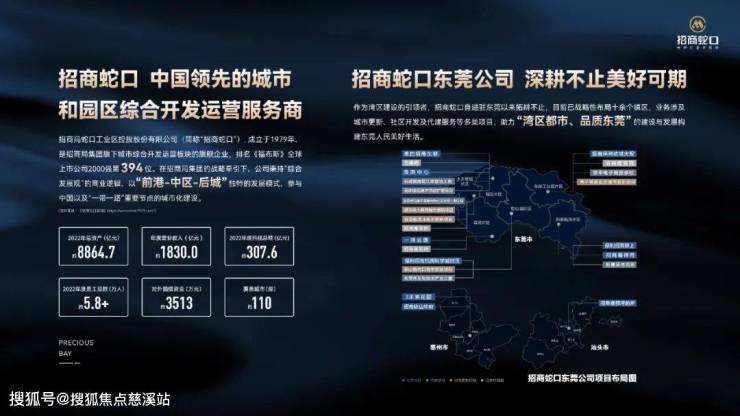Screen dimensions: 740x416
Task: Click the total assets value 8864.7
Action: click(x=96, y=253)
